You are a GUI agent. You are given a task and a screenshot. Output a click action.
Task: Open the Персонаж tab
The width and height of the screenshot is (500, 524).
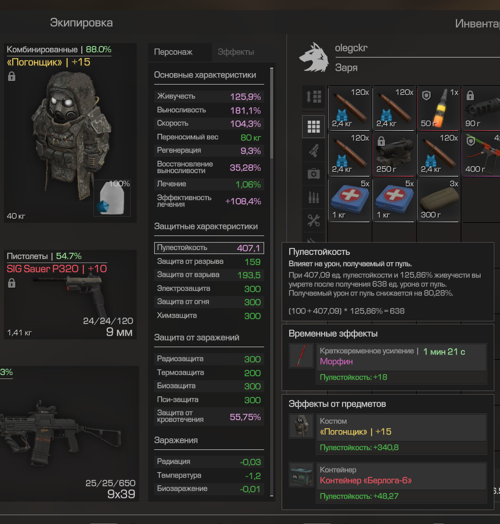(173, 52)
